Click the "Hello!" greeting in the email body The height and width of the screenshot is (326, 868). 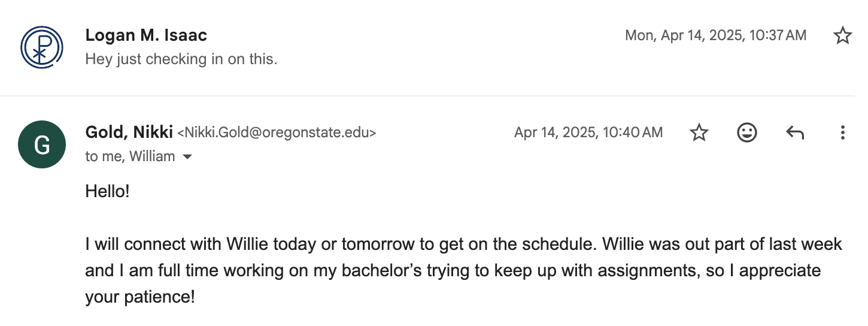107,192
